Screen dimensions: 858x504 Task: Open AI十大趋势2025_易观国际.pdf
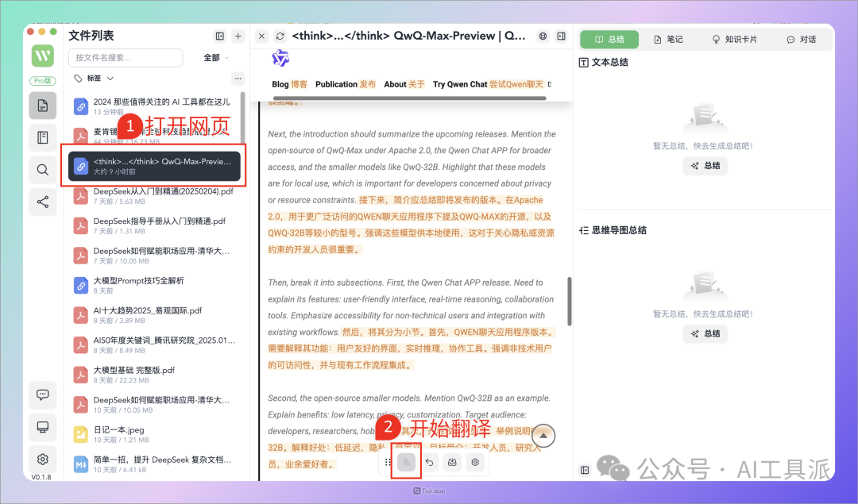(155, 315)
